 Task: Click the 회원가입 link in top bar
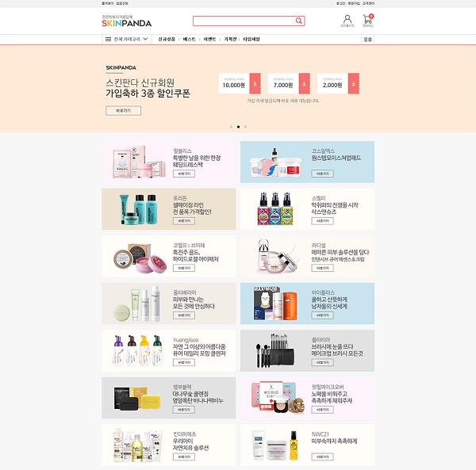click(x=354, y=3)
